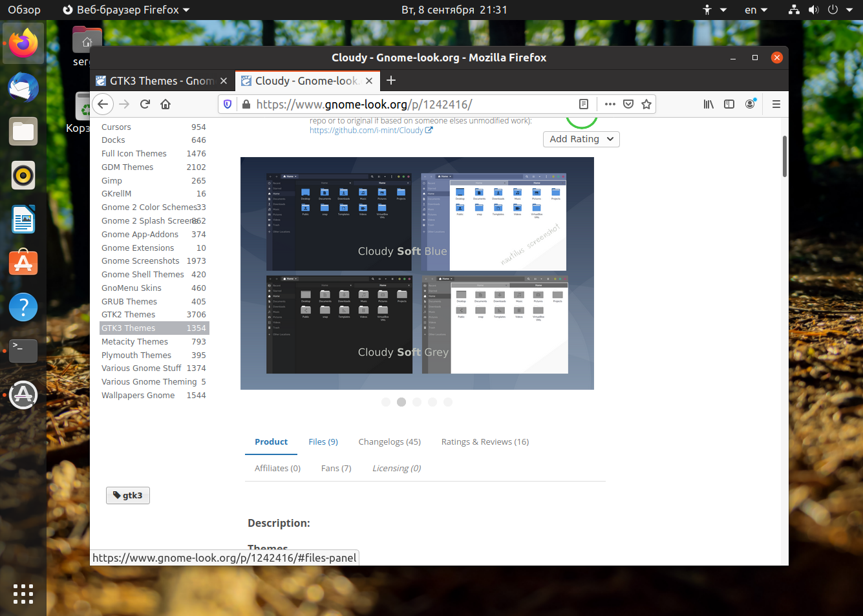The width and height of the screenshot is (863, 616).
Task: Open GRUB Themes category
Action: (x=154, y=302)
